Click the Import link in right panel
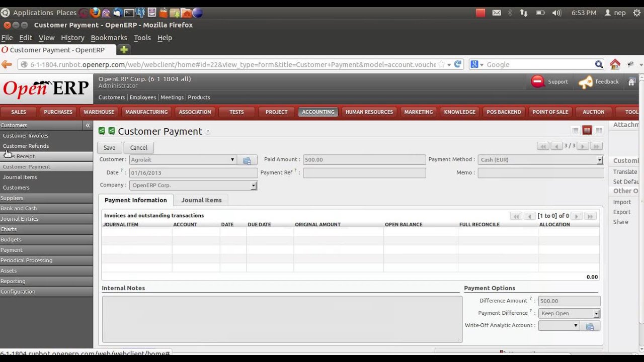644x362 pixels. [x=622, y=202]
